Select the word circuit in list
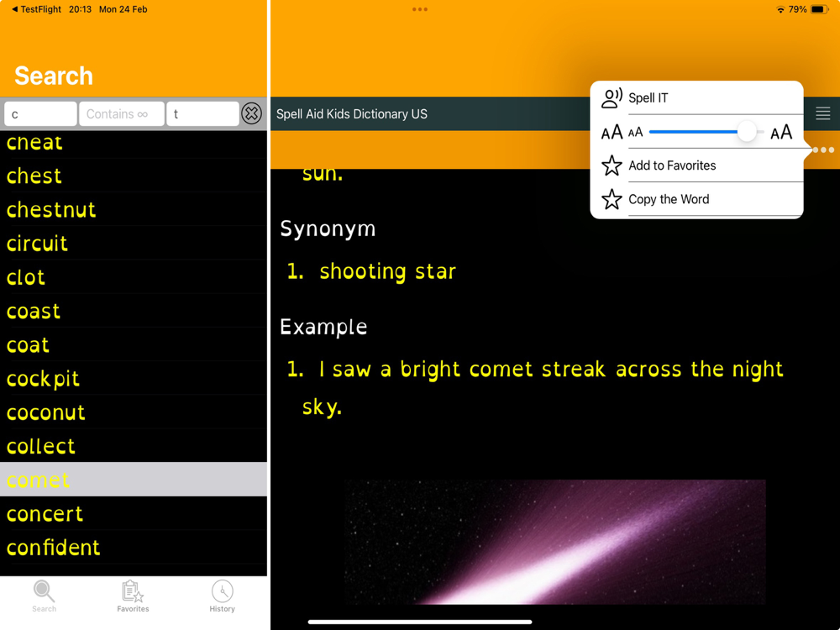840x630 pixels. pyautogui.click(x=134, y=244)
